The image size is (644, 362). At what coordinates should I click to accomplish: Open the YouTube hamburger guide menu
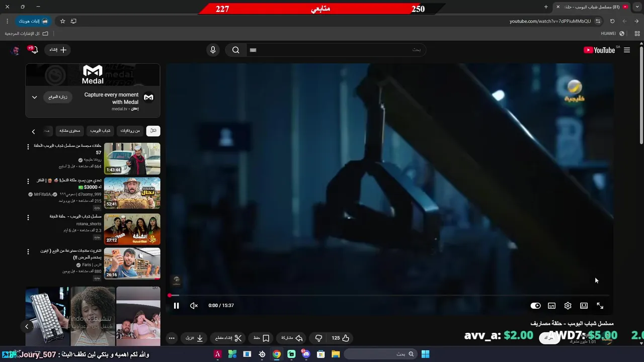click(x=627, y=50)
